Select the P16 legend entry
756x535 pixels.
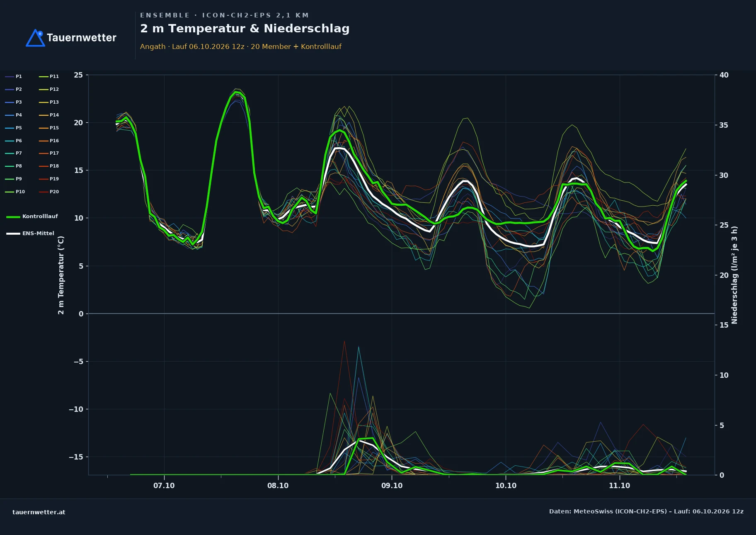pos(49,141)
